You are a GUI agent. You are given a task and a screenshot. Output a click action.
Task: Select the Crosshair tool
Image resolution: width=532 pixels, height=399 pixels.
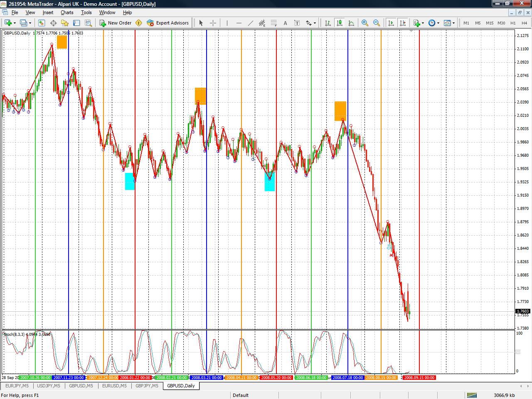(x=213, y=23)
